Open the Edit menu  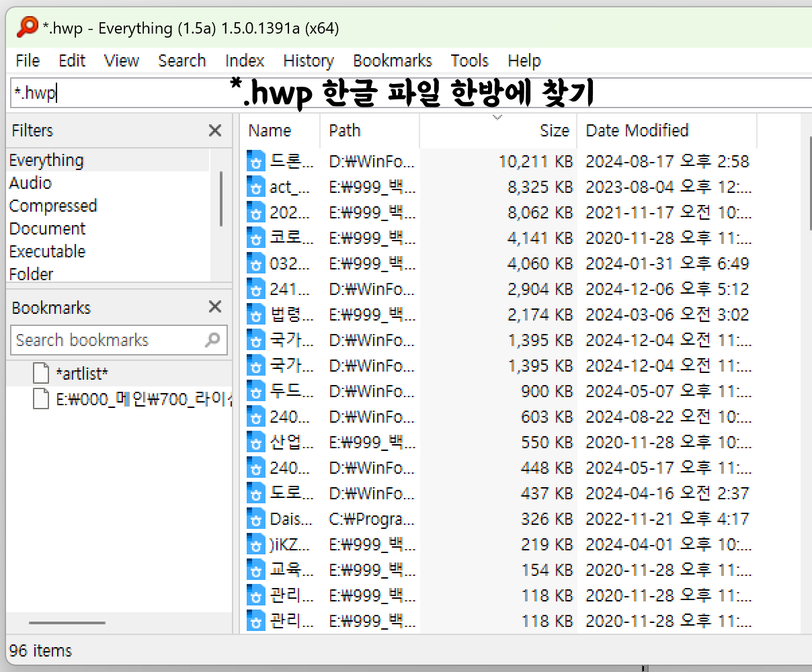(x=72, y=61)
